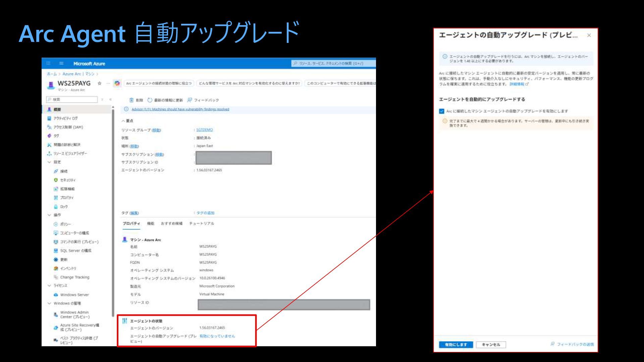Collapse the ライセンス sidebar group

(x=49, y=286)
